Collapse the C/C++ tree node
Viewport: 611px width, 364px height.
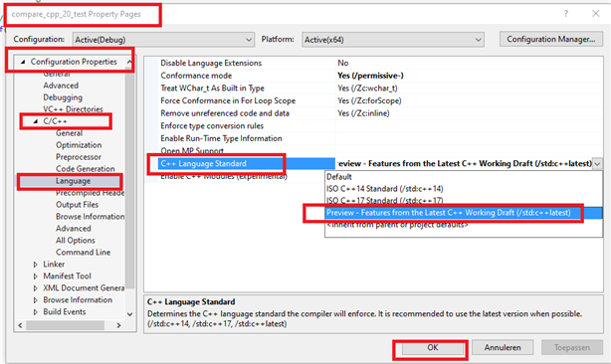click(x=36, y=121)
